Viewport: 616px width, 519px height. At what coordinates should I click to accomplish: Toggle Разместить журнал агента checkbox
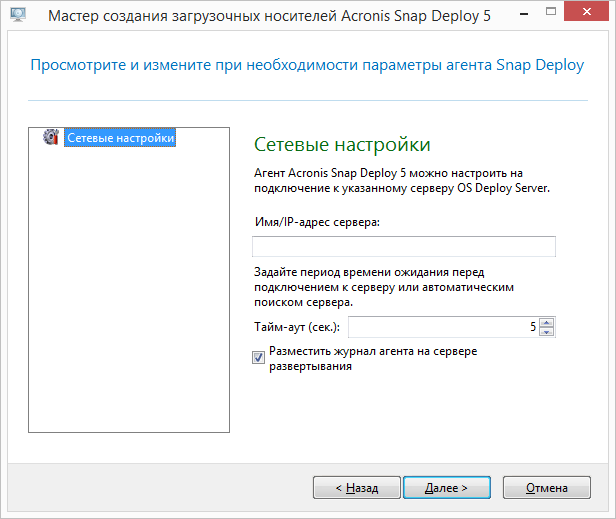pos(258,358)
